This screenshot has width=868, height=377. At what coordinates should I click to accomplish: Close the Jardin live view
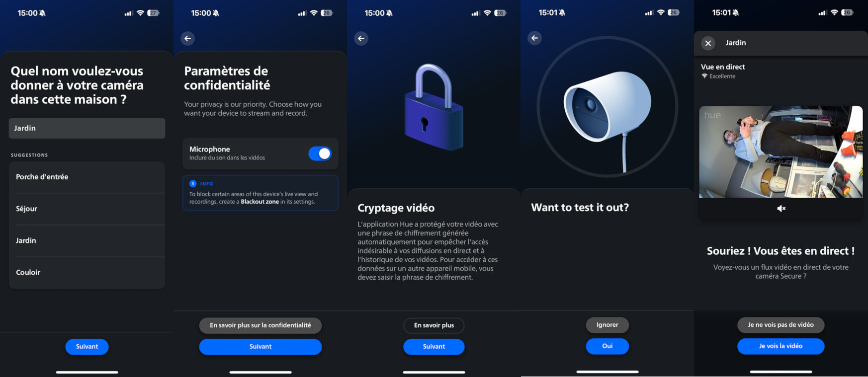coord(708,43)
